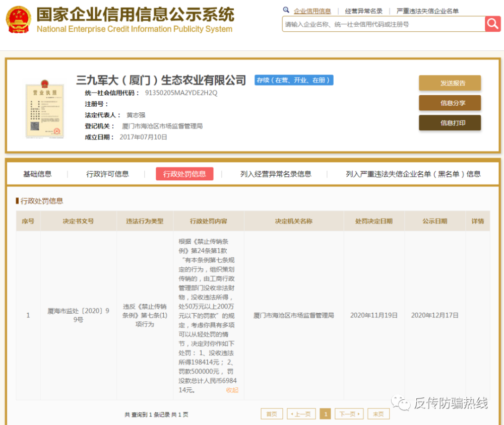
Task: Click the status badge 存续(在营、开业、在册)
Action: (294, 80)
